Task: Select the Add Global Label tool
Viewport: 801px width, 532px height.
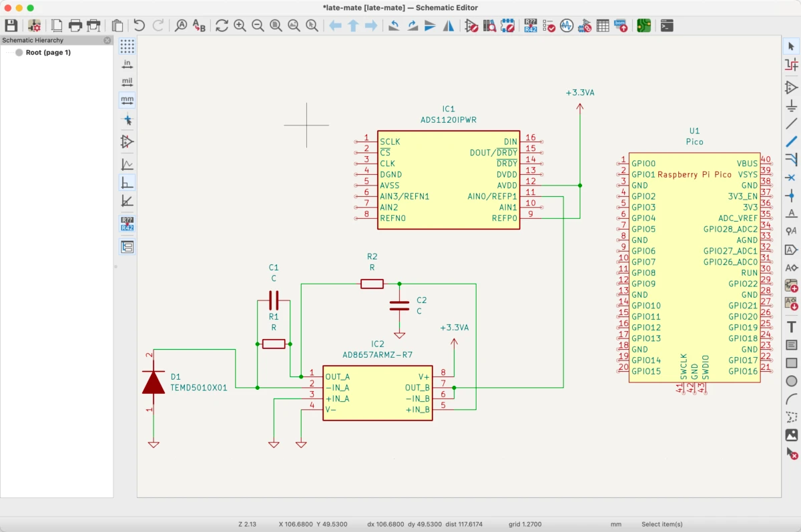Action: [x=792, y=250]
